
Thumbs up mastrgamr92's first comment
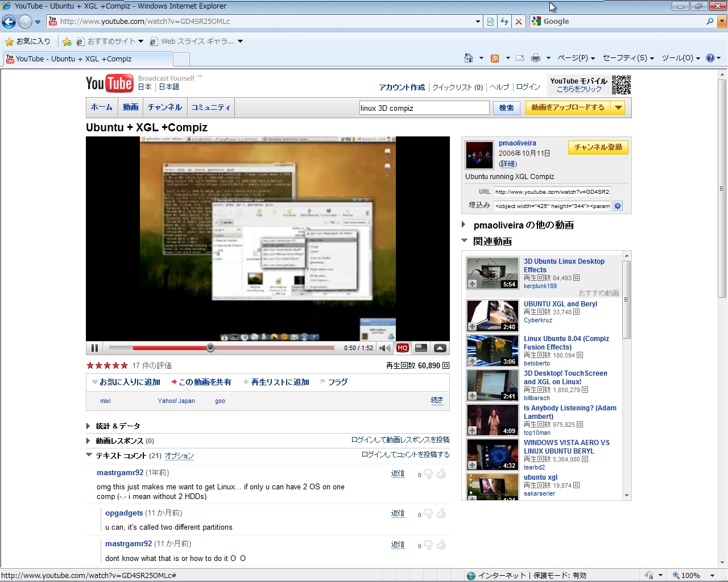441,473
